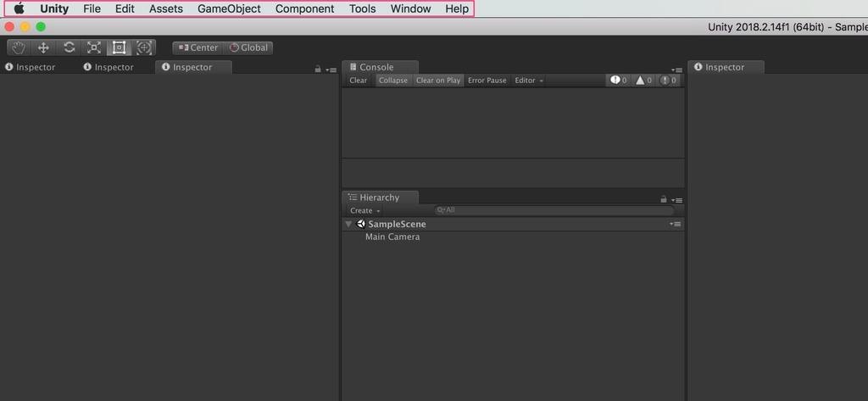Collapse the SampleScene tree
868x401 pixels.
[x=348, y=225]
